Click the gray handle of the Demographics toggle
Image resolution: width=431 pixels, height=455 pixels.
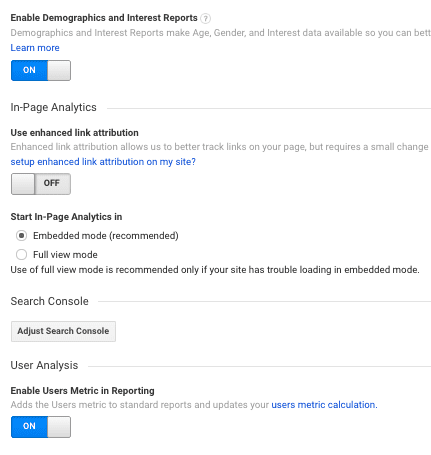point(59,70)
